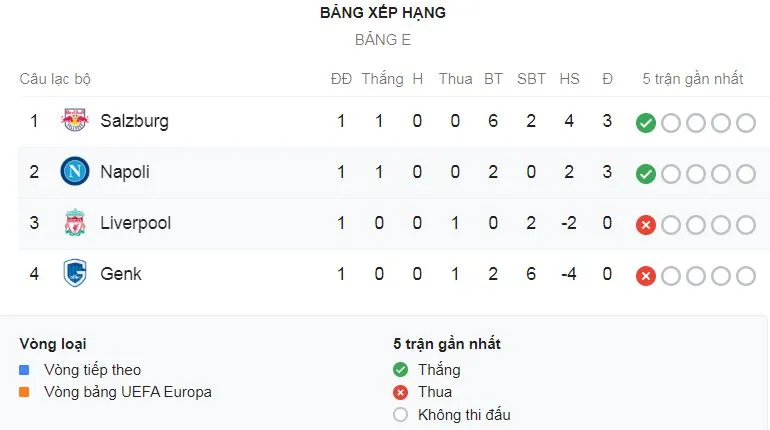Click the BẢNG XẾP HẠNG heading
This screenshot has height=430, width=770.
click(x=383, y=13)
